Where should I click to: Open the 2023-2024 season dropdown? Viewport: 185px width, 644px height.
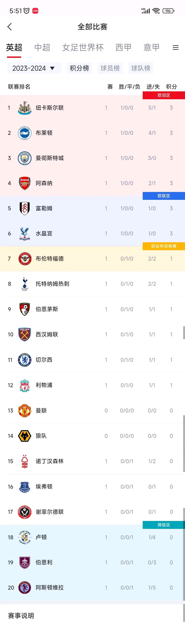(x=34, y=68)
